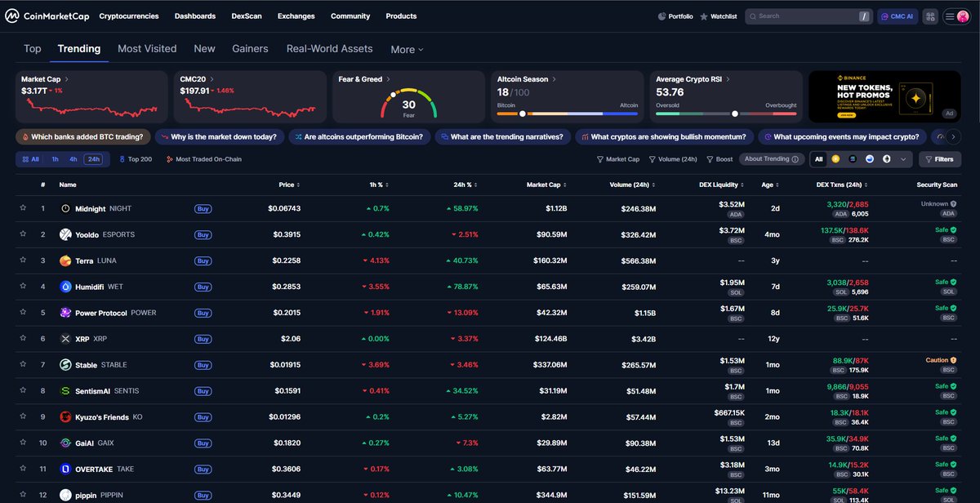Switch to the Gainers tab
Screen dimensions: 980x503
point(250,49)
